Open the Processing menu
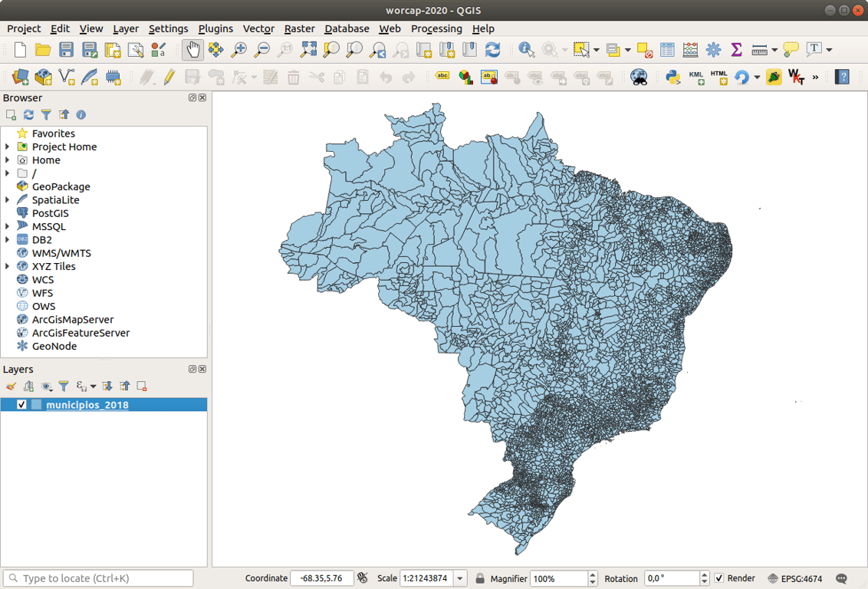The width and height of the screenshot is (868, 589). (x=436, y=28)
